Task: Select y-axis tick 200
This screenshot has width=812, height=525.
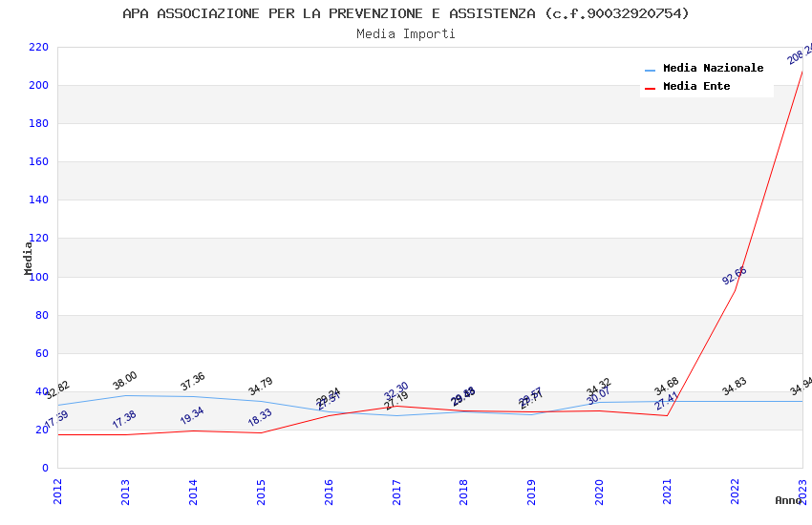Action: click(x=39, y=85)
